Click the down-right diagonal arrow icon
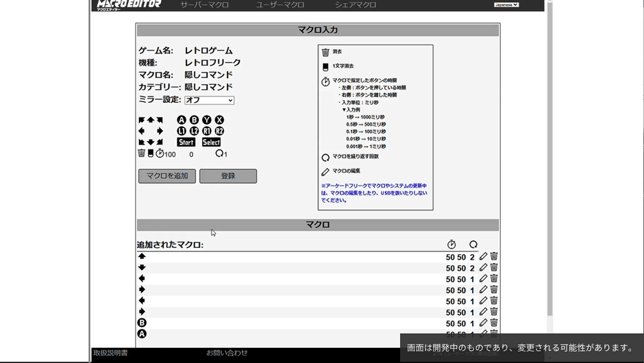 click(x=160, y=142)
